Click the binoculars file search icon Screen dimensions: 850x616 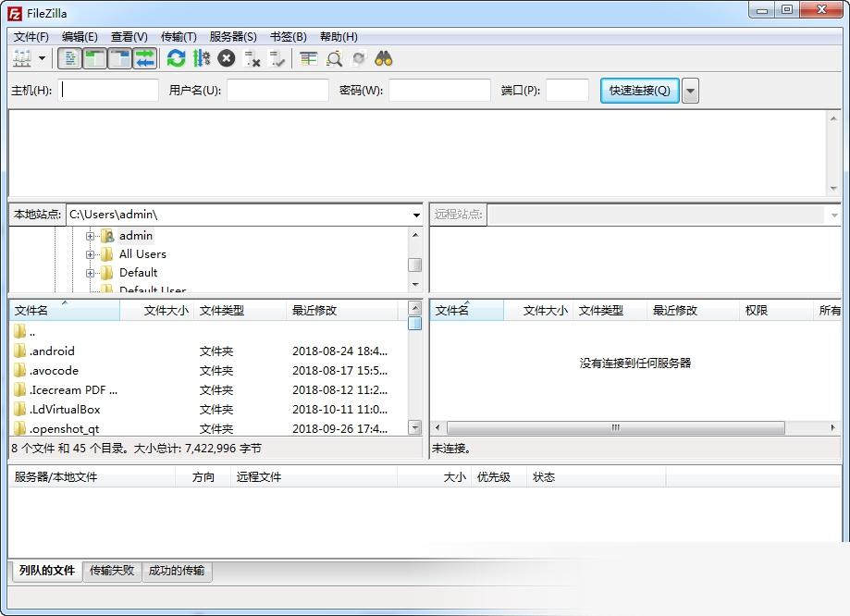coord(384,58)
